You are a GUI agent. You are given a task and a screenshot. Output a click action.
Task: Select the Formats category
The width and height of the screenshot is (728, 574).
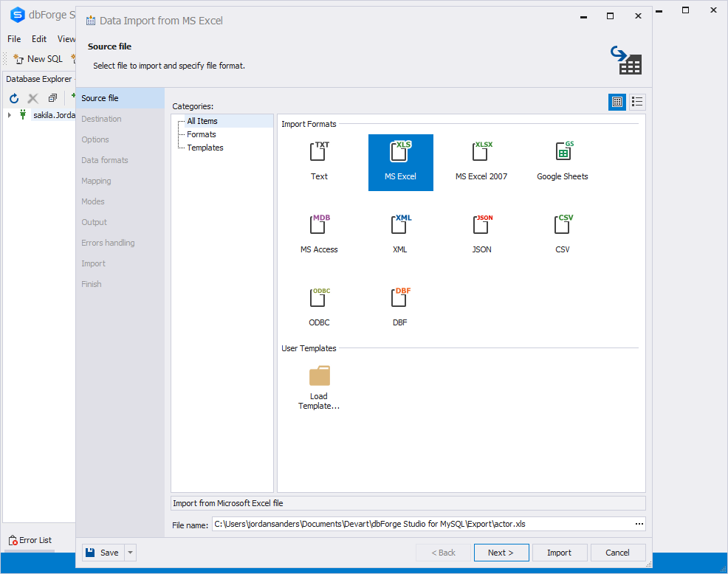[x=202, y=134]
